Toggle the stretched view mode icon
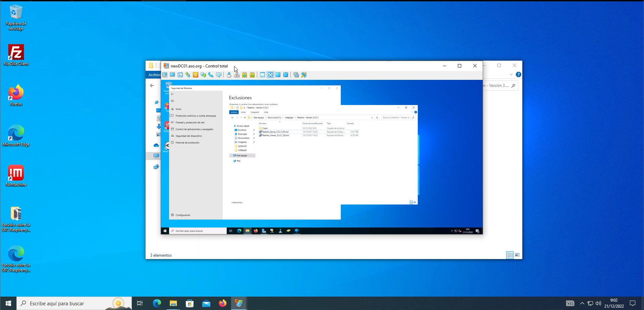Image resolution: width=644 pixels, height=310 pixels. (x=270, y=75)
